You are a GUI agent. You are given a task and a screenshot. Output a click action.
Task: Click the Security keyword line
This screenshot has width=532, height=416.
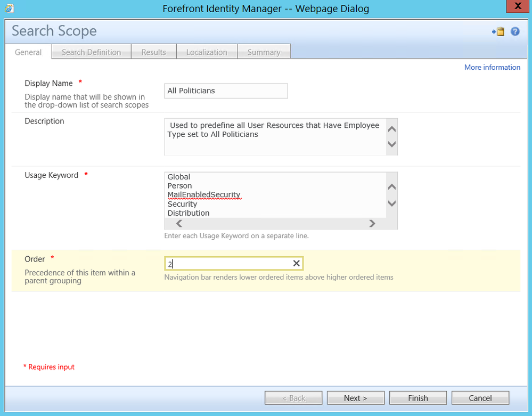point(182,204)
